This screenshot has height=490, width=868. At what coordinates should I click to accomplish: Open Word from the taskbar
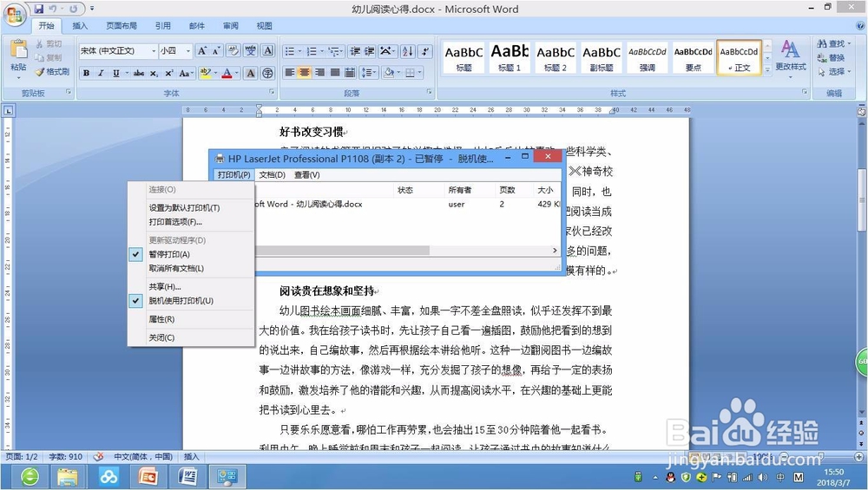(187, 476)
